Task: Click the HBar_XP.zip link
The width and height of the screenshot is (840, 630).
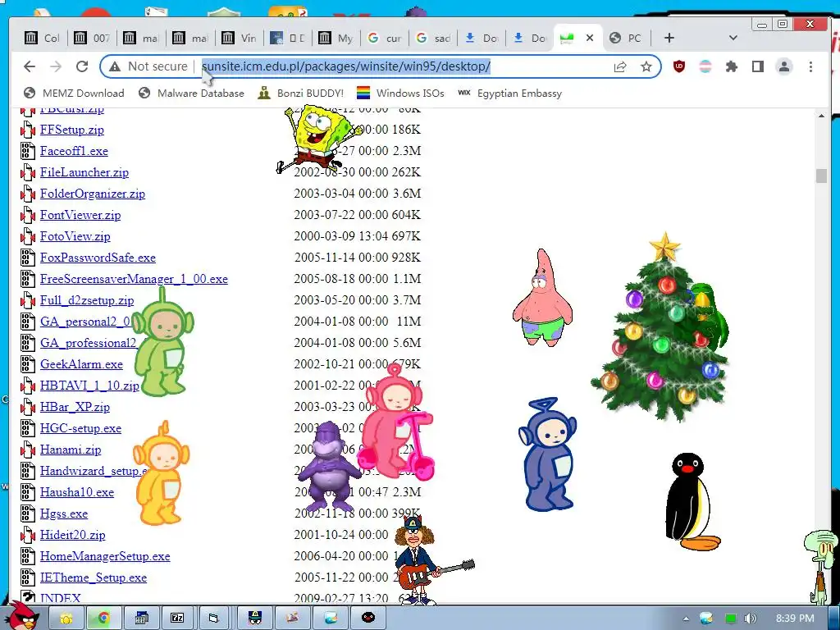Action: coord(75,407)
